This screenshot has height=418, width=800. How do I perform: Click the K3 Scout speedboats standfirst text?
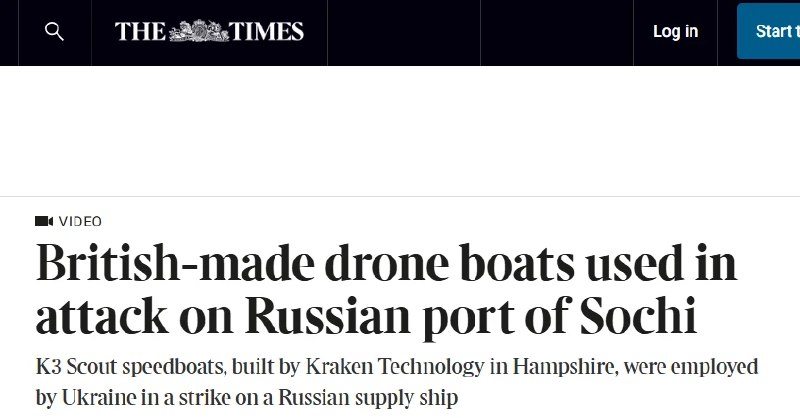click(x=397, y=382)
